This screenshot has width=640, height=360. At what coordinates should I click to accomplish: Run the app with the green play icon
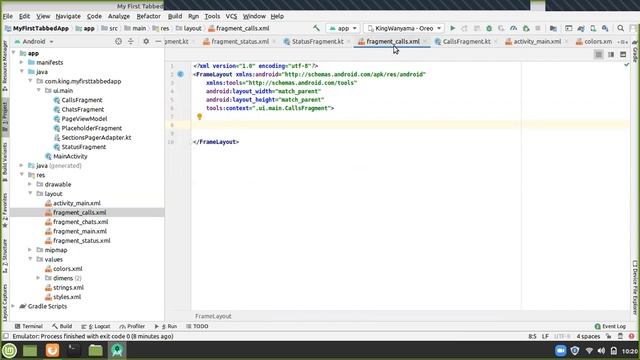coord(452,28)
